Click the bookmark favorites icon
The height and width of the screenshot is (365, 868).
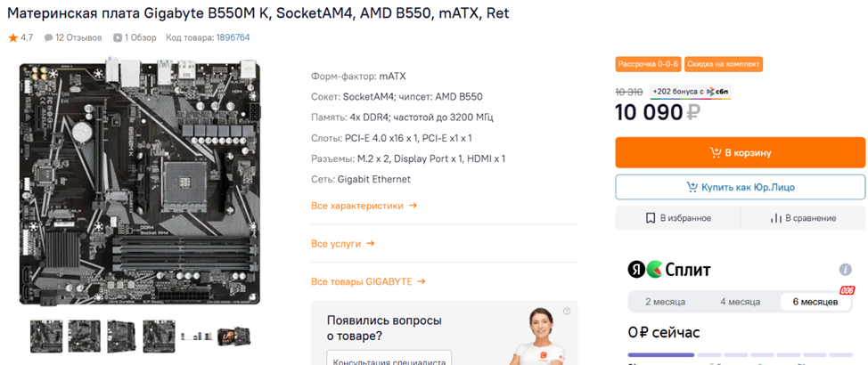[651, 218]
